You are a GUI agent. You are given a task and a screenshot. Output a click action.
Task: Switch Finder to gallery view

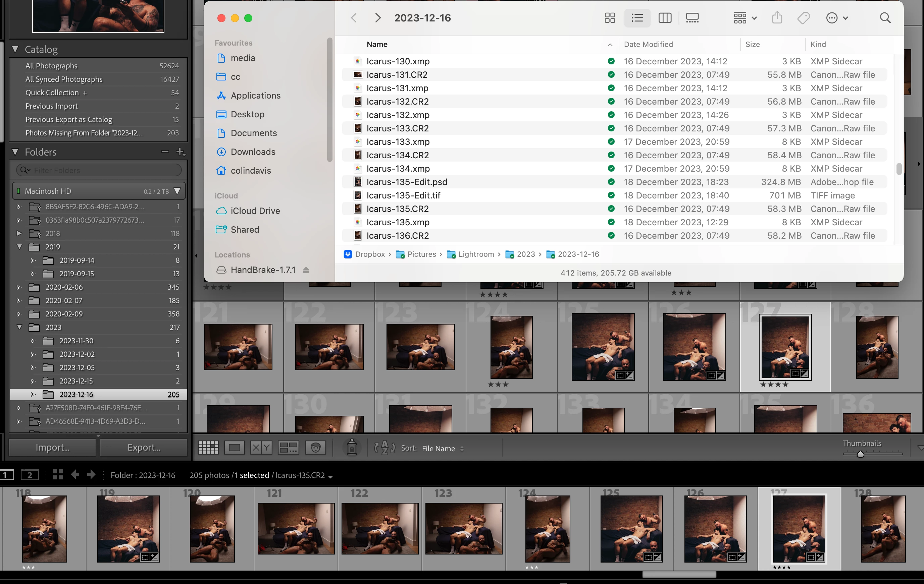tap(692, 18)
